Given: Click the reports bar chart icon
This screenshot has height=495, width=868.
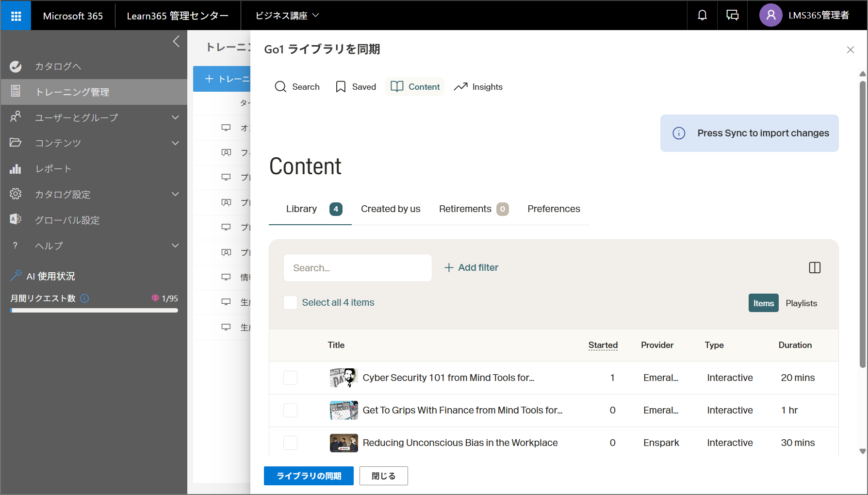Looking at the screenshot, I should (16, 168).
